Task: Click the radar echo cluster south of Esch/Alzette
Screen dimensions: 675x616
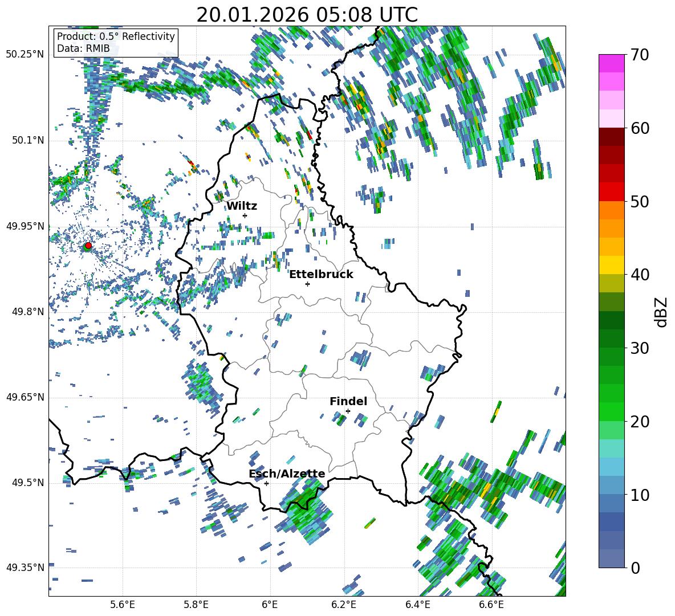Action: (x=305, y=510)
